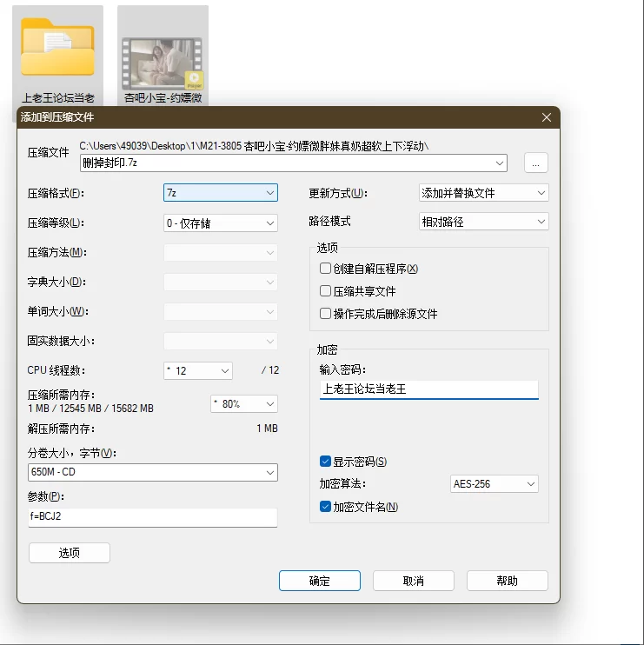644x645 pixels.
Task: Open the CPU thread count dropdown
Action: (x=198, y=370)
